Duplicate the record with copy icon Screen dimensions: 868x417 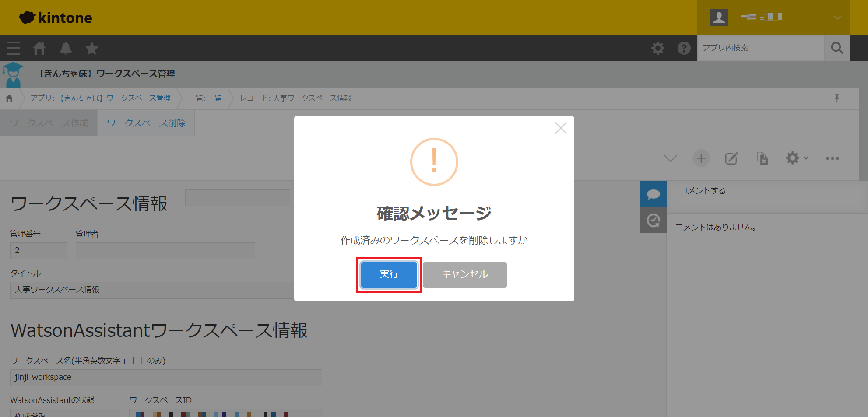tap(762, 158)
